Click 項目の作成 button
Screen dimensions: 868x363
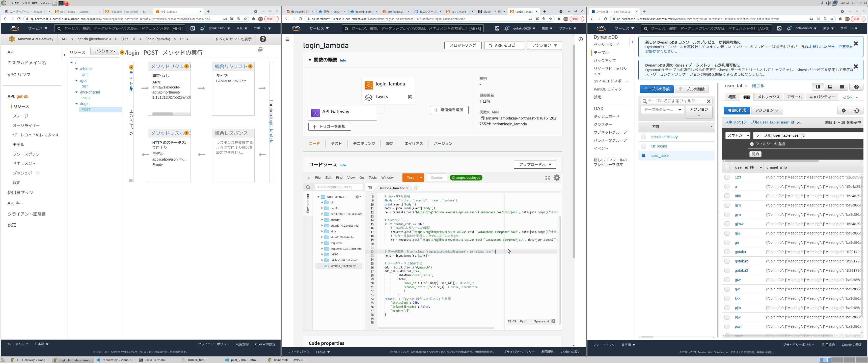point(736,110)
